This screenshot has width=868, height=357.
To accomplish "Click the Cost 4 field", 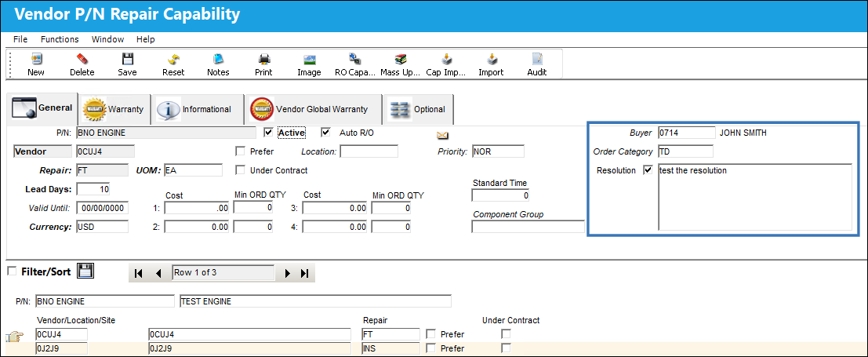I will coord(336,227).
